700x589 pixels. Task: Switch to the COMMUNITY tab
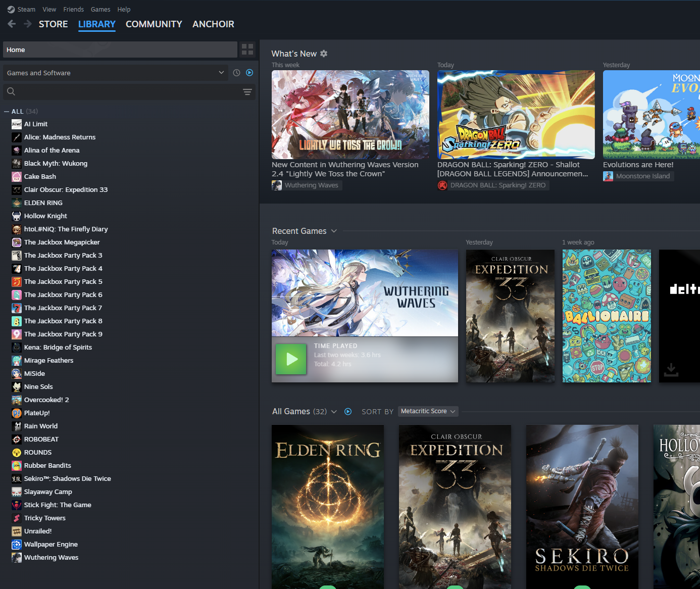pos(154,24)
